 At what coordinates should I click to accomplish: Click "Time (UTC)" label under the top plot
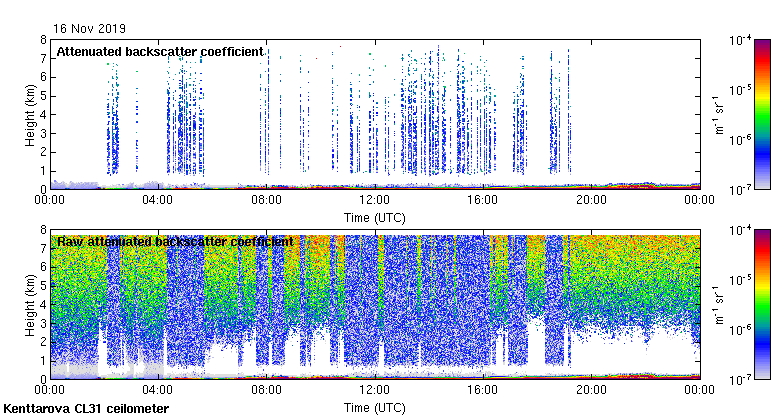374,217
